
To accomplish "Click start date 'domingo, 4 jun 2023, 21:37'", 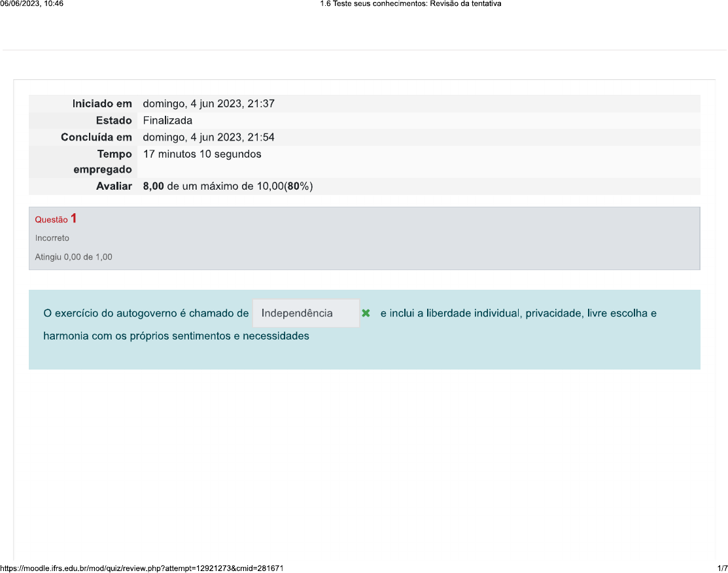I will (x=209, y=103).
